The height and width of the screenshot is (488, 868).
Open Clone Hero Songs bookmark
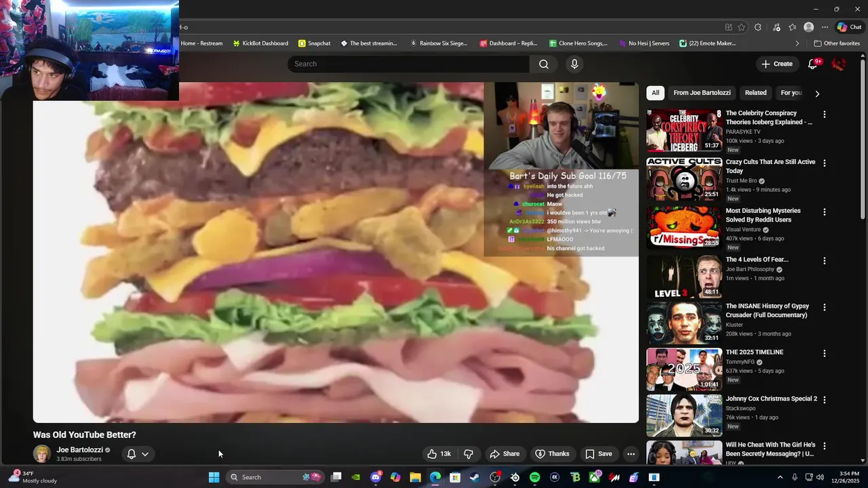pos(578,43)
